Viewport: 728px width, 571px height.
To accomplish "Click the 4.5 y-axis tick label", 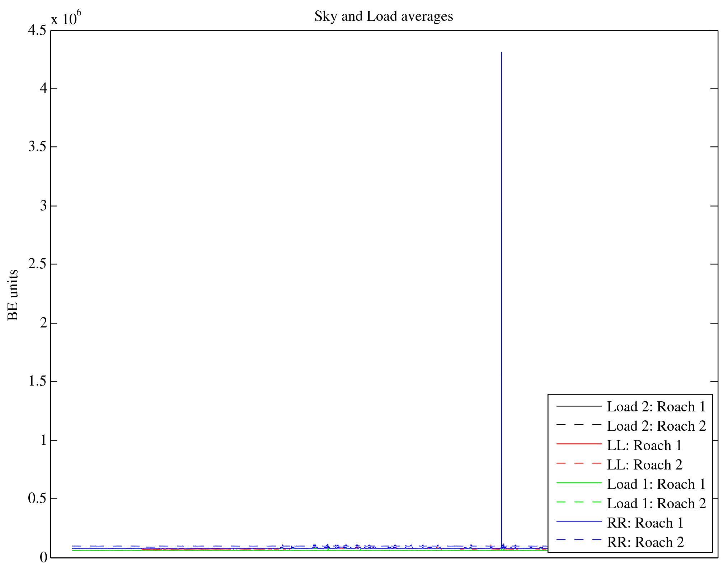I will (x=37, y=30).
